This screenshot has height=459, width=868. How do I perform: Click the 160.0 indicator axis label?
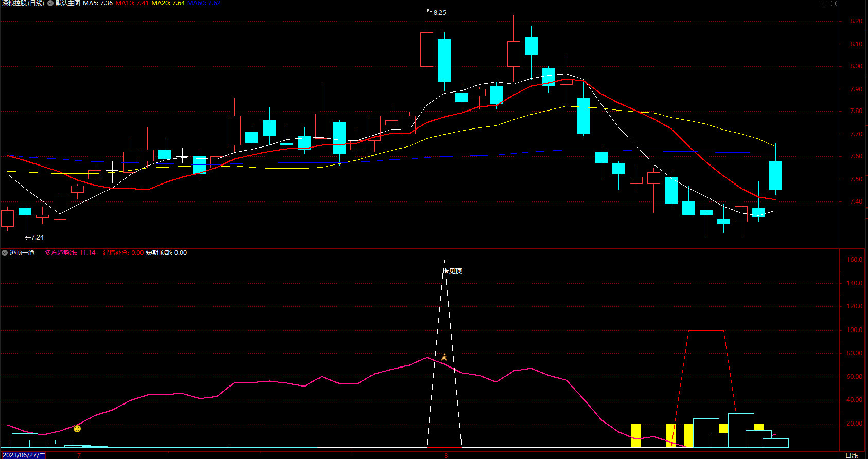855,260
